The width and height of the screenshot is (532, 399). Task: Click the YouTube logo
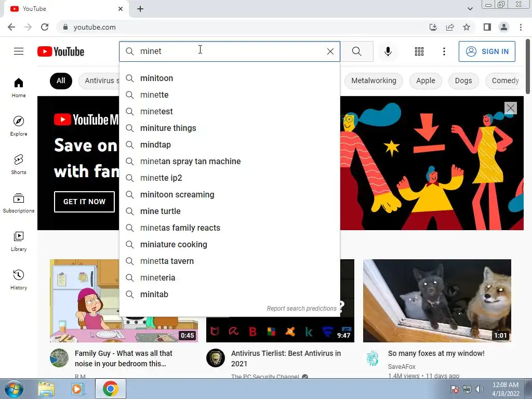[x=61, y=51]
